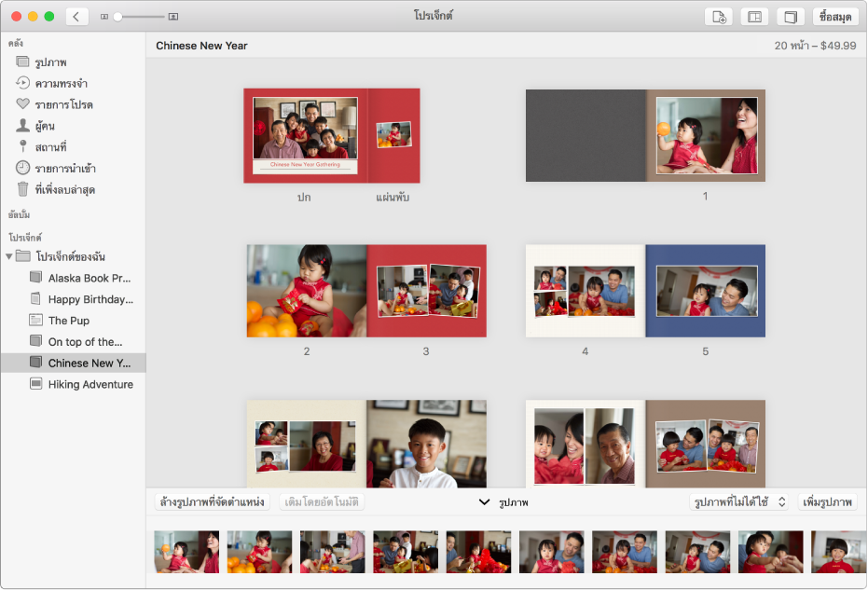Screen dimensions: 868x590
Task: Add a new page to the book
Action: [x=718, y=16]
